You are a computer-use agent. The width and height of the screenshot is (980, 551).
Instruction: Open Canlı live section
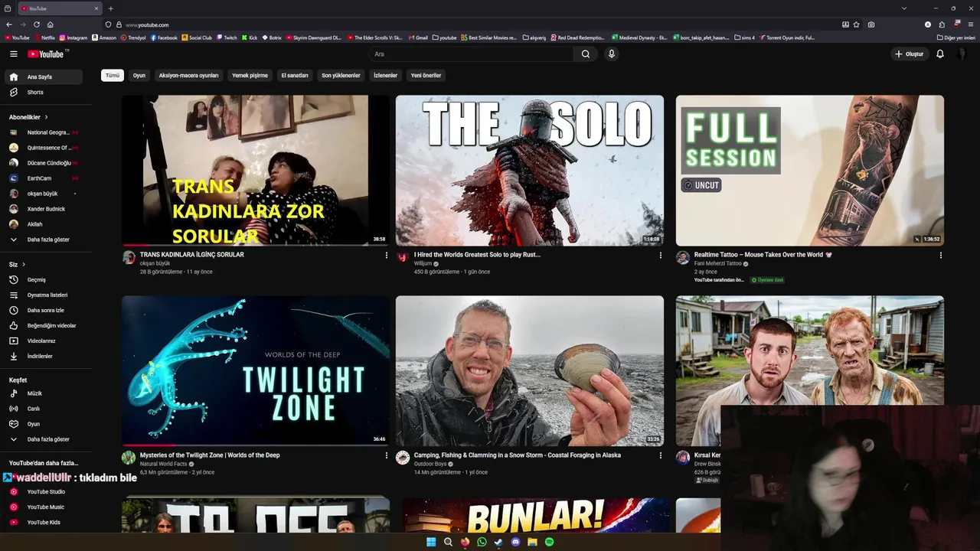pyautogui.click(x=43, y=409)
